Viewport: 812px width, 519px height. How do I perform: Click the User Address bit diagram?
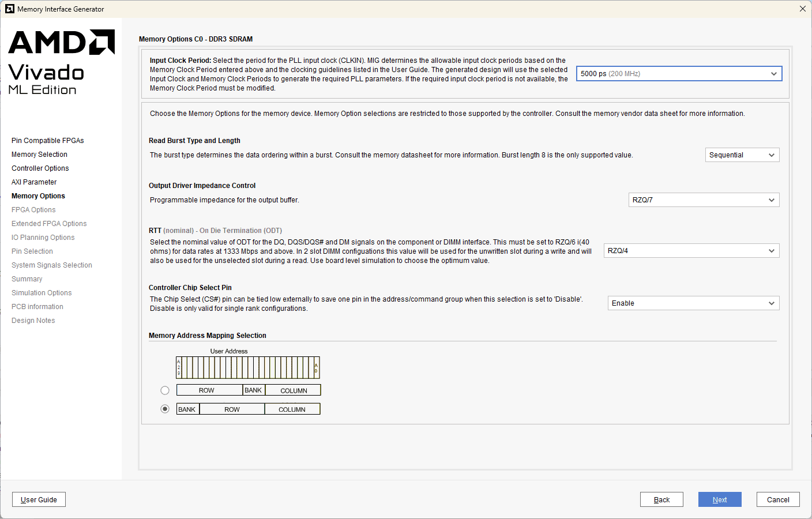[x=247, y=367]
